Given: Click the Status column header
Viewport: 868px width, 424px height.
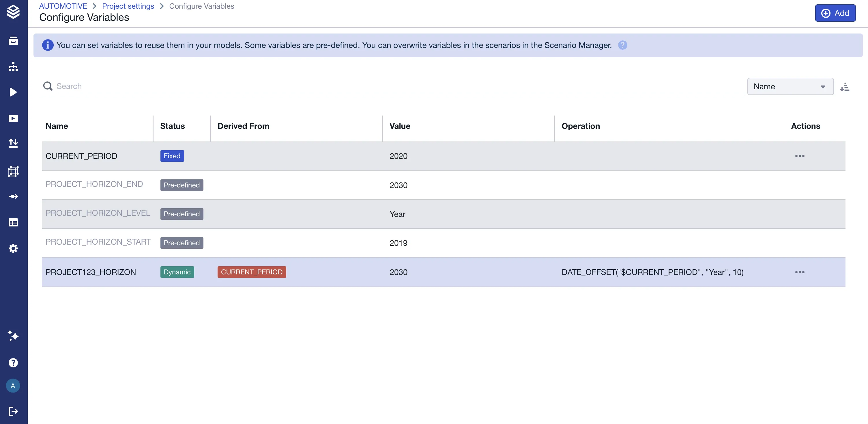Looking at the screenshot, I should pos(172,126).
